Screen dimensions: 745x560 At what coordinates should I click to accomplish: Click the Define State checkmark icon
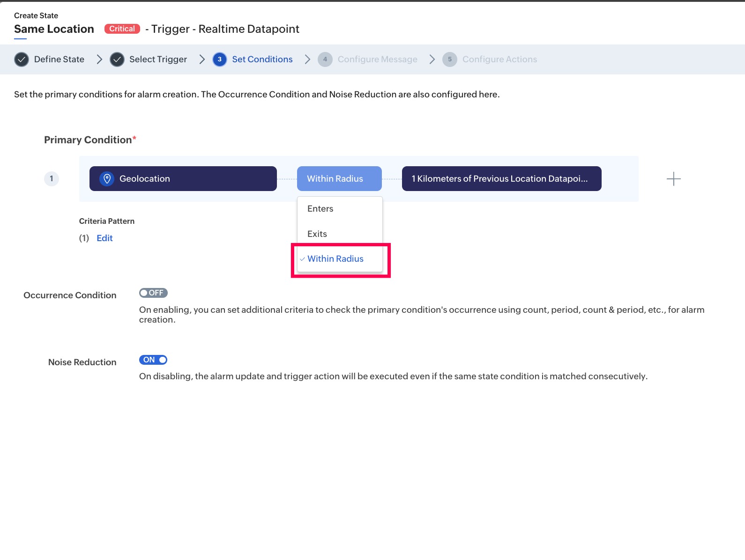click(x=22, y=59)
